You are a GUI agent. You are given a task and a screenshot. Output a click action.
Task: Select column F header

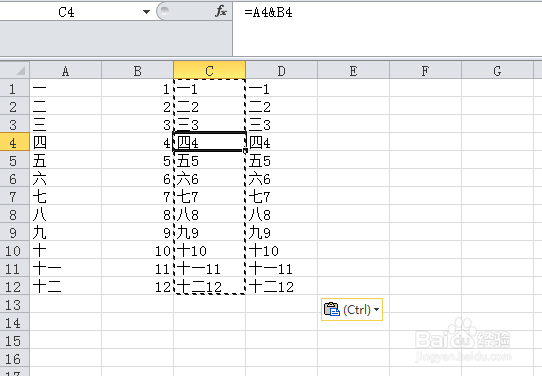tap(425, 71)
